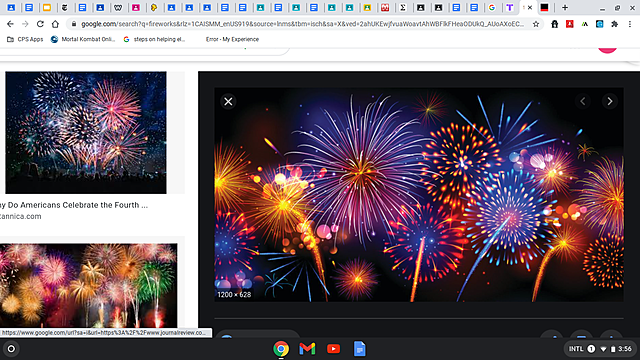640x360 pixels.
Task: Click the browser Back arrow
Action: point(10,24)
